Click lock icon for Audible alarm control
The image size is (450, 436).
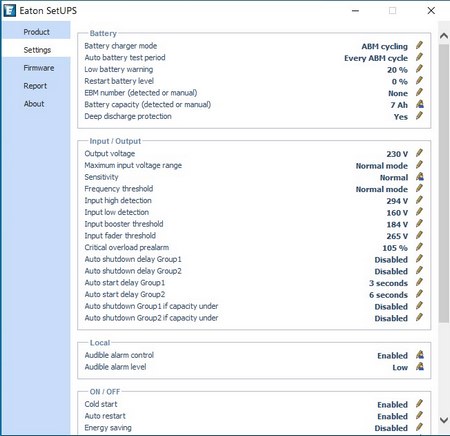(420, 355)
